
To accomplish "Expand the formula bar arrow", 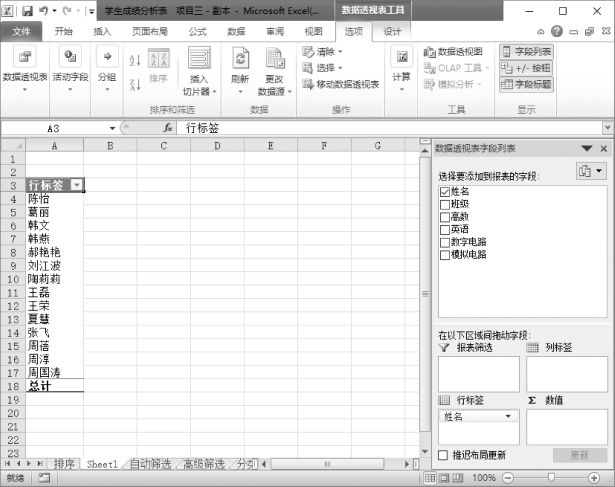I will pyautogui.click(x=608, y=127).
